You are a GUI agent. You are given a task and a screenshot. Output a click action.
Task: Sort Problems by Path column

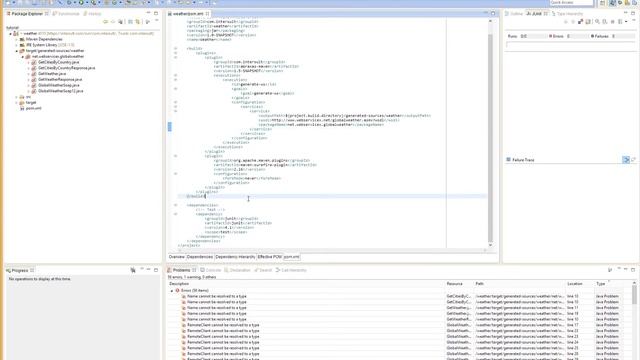pos(520,284)
